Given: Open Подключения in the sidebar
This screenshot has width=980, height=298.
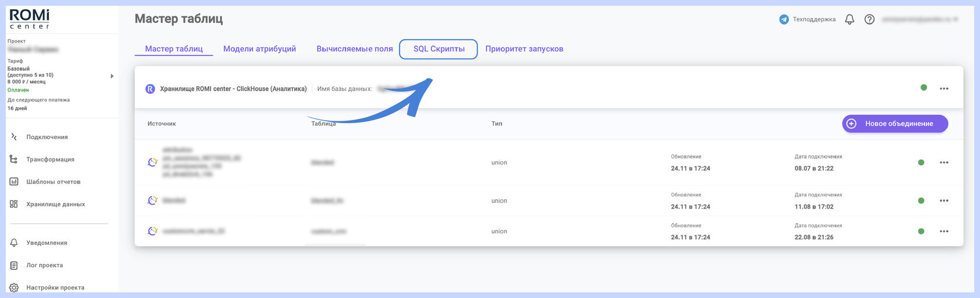Looking at the screenshot, I should (x=47, y=137).
